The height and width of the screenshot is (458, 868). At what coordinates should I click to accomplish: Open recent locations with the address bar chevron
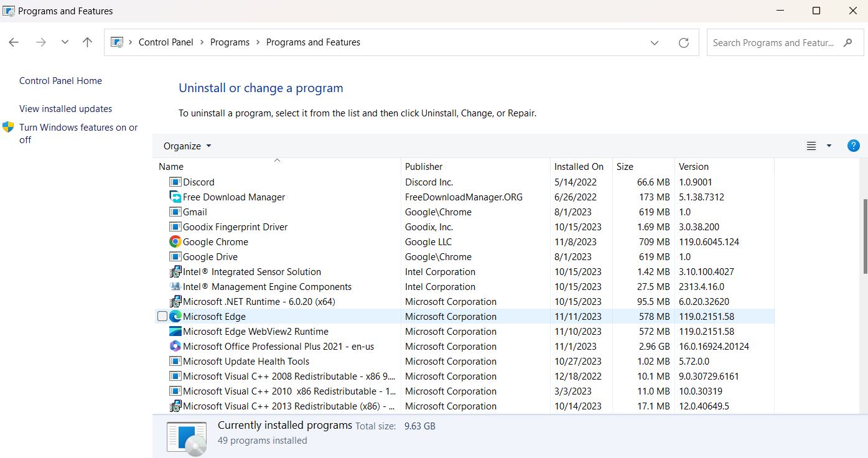(x=655, y=42)
